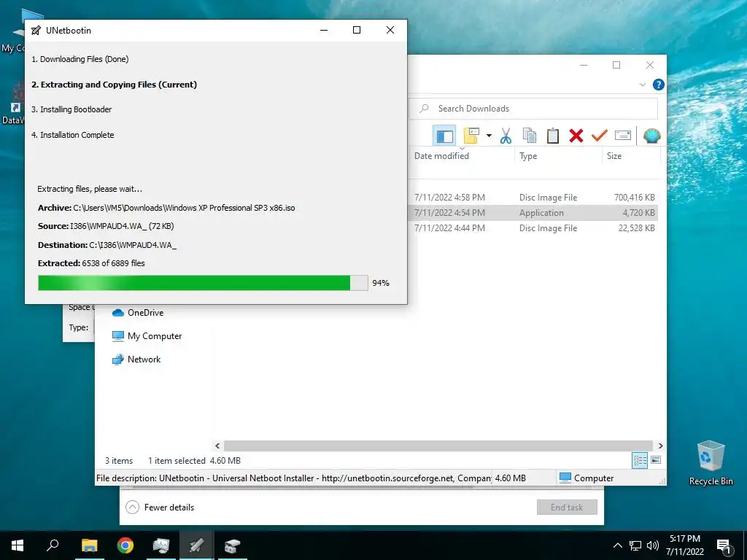Viewport: 747px width, 560px height.
Task: Click the scissors Cut icon
Action: pos(506,136)
